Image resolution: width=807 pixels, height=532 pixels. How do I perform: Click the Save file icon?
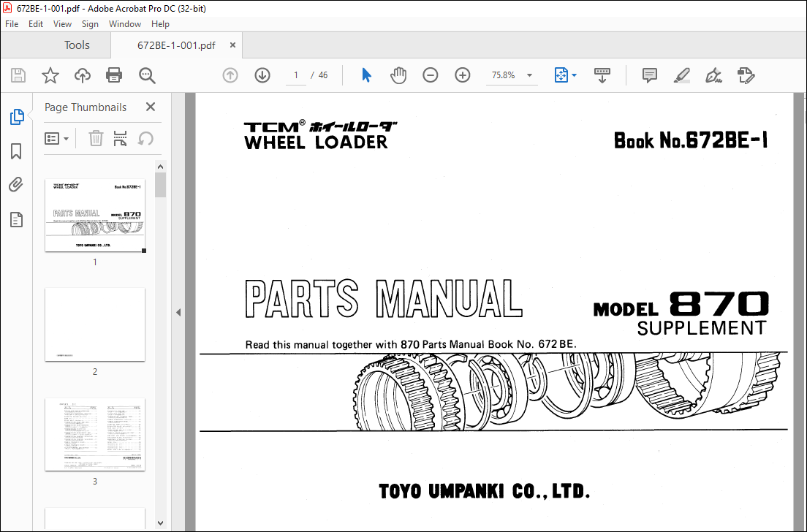pyautogui.click(x=18, y=75)
